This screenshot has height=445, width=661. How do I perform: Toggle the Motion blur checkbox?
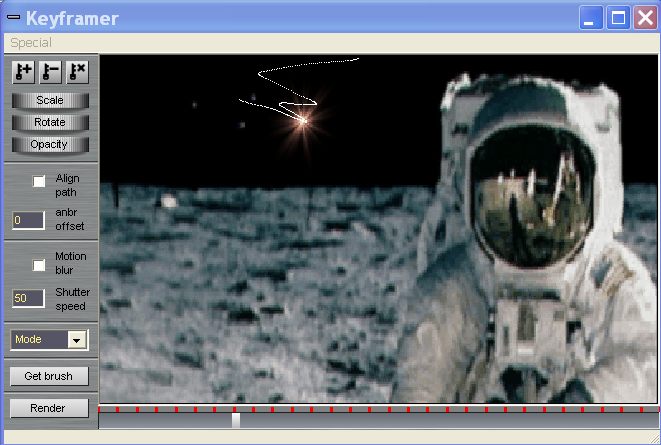[39, 265]
